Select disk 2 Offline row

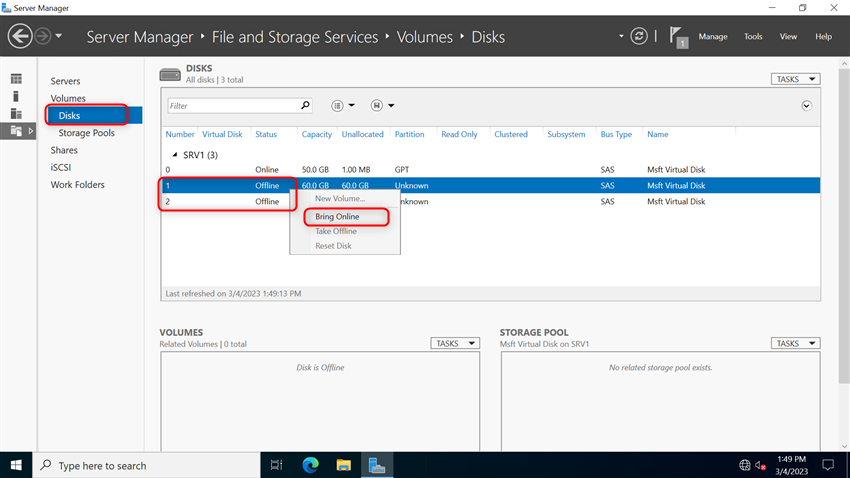[491, 202]
